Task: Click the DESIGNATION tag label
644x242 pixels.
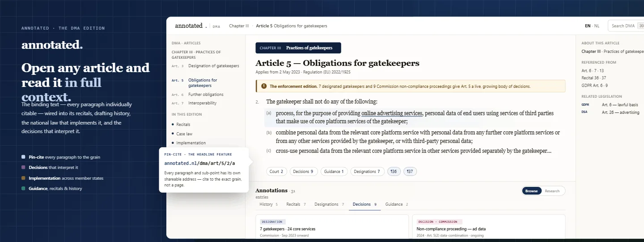Action: [272, 221]
